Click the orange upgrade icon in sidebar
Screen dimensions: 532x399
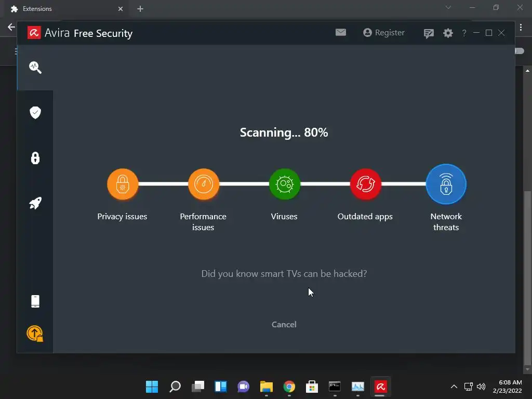(x=35, y=334)
